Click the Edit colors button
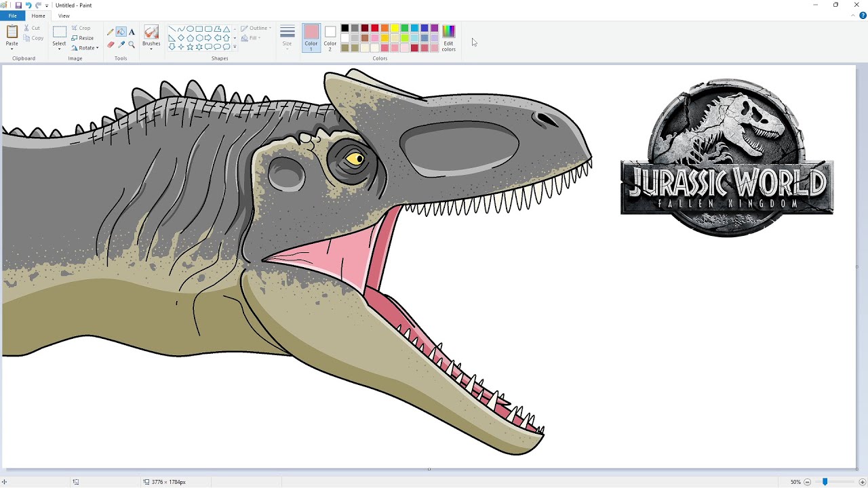Screen dimensions: 868x488 tap(449, 38)
